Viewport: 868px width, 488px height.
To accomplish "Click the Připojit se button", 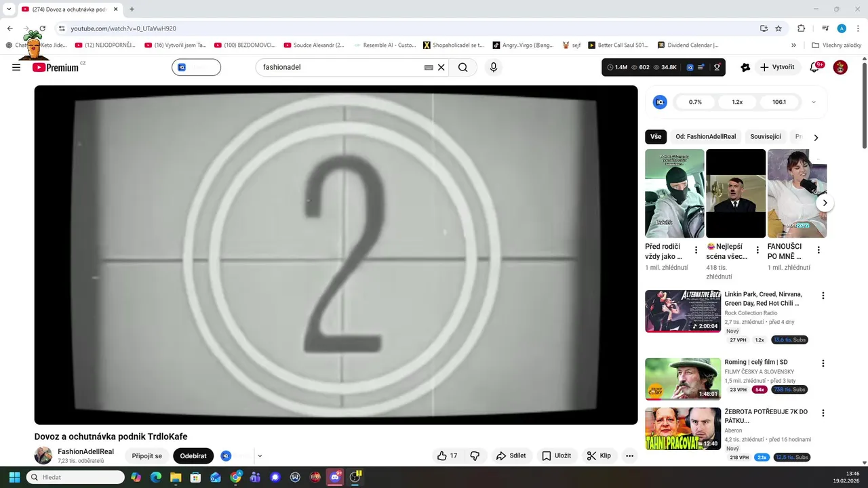I will 147,456.
